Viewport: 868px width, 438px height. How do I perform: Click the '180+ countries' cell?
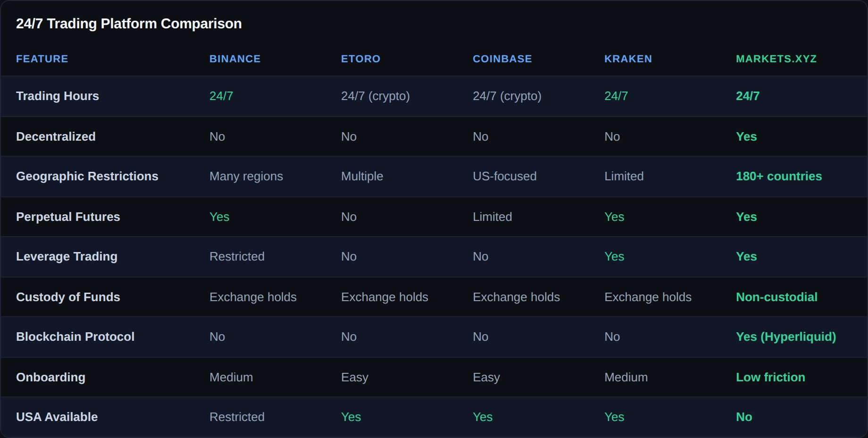pyautogui.click(x=779, y=176)
